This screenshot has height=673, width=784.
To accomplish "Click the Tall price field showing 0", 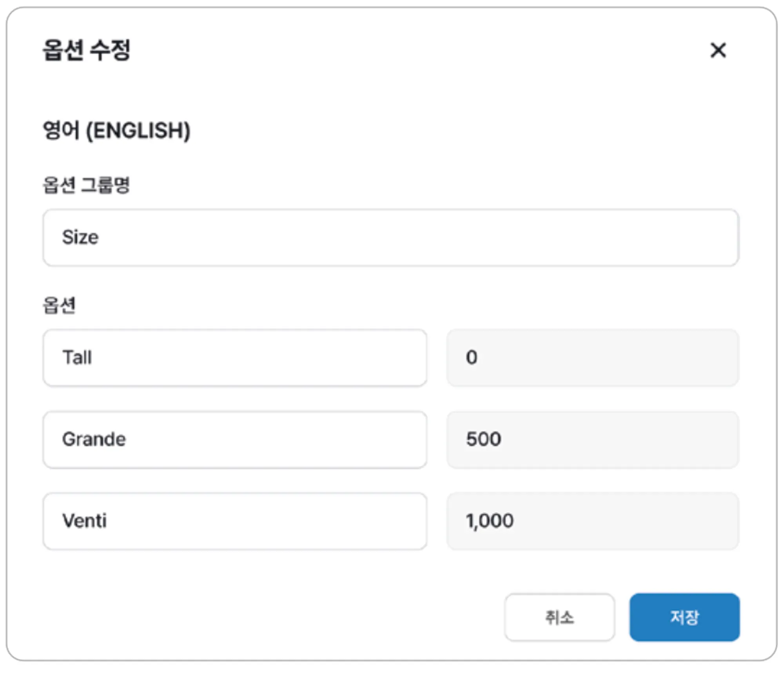I will 592,357.
